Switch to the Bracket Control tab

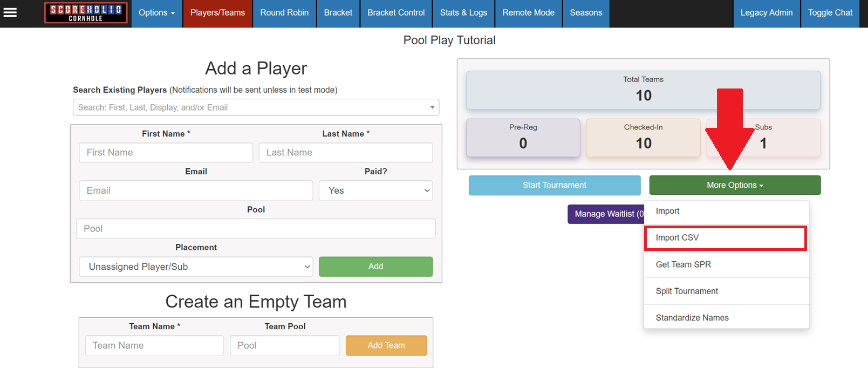(395, 13)
